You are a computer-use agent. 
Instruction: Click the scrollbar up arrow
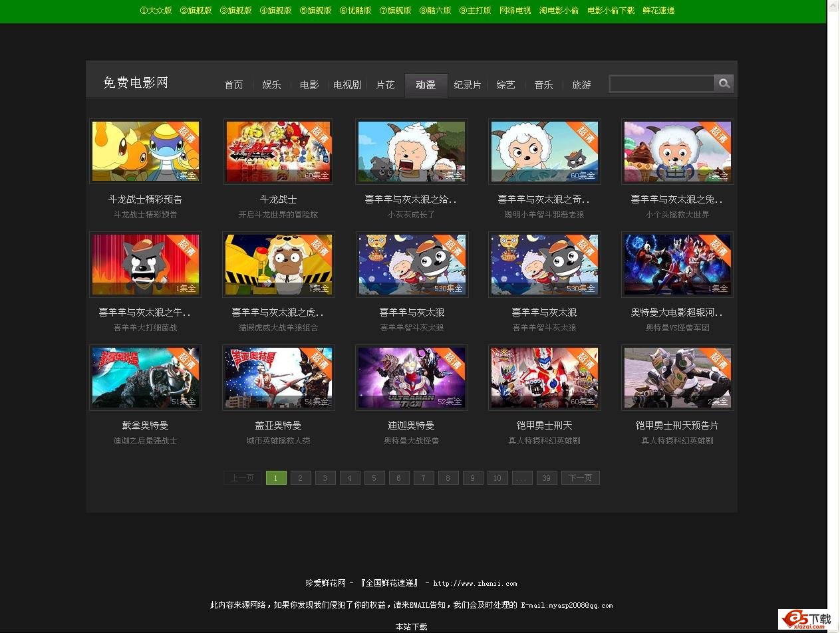point(832,4)
